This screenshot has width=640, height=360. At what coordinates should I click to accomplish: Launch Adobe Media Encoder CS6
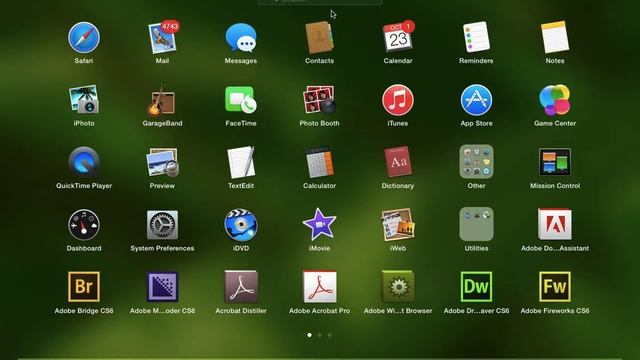point(162,287)
